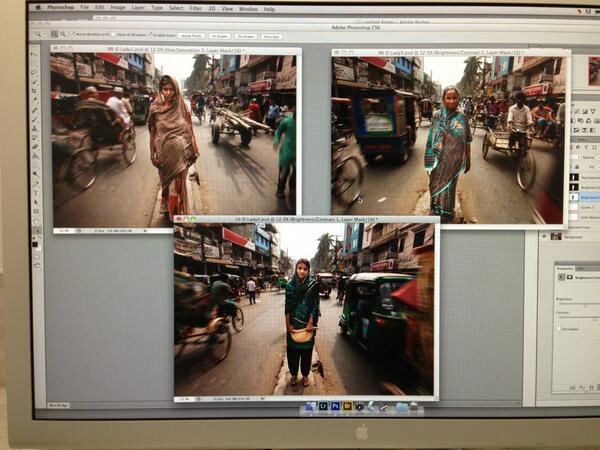
Task: Add a Vibrance adjustment from Adjustments panel
Action: click(x=593, y=111)
